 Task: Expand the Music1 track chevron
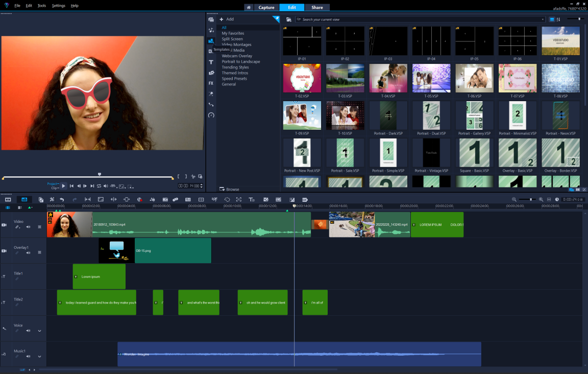click(39, 357)
